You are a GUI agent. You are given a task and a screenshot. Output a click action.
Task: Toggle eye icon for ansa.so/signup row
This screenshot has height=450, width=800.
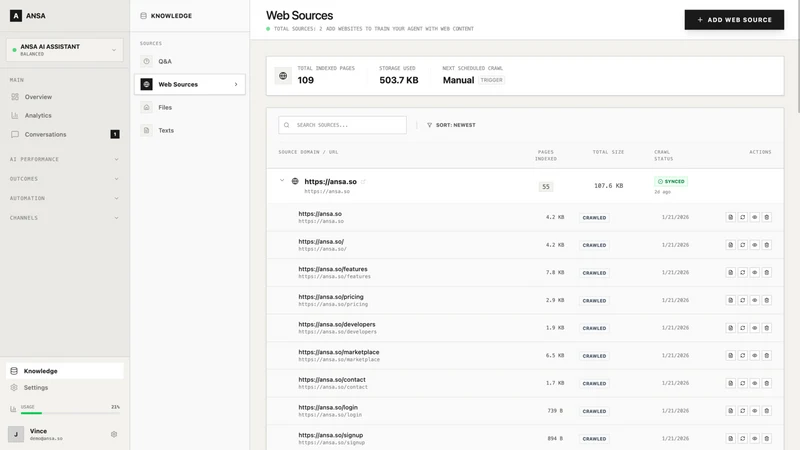click(755, 438)
